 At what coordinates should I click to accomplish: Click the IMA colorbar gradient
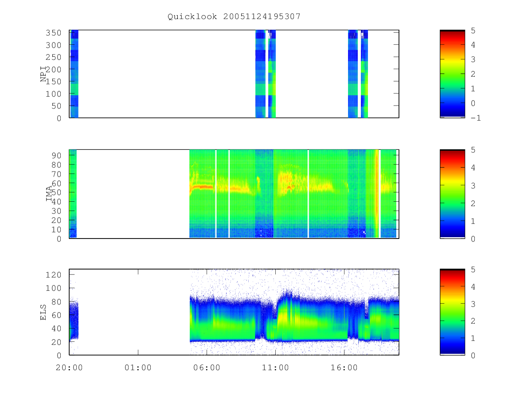(x=452, y=194)
